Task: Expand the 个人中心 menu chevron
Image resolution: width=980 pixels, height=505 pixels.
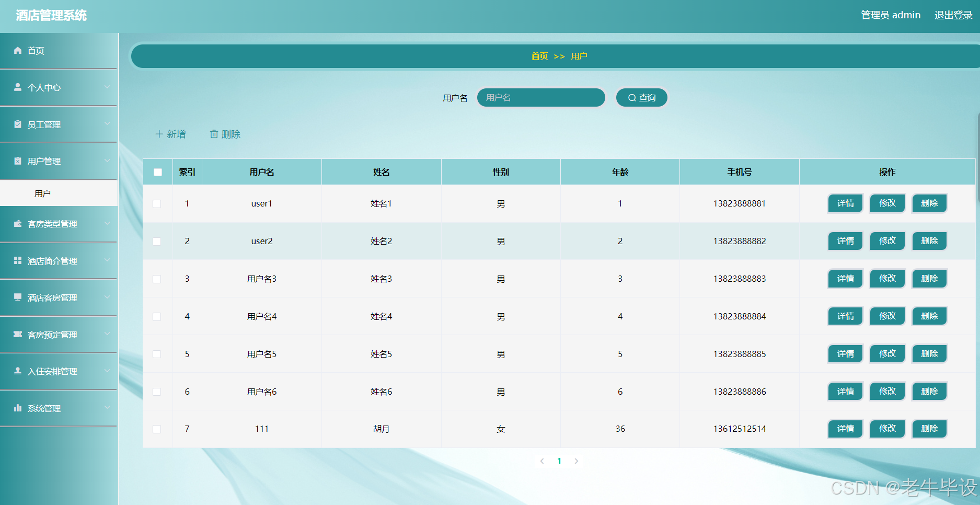Action: tap(107, 87)
